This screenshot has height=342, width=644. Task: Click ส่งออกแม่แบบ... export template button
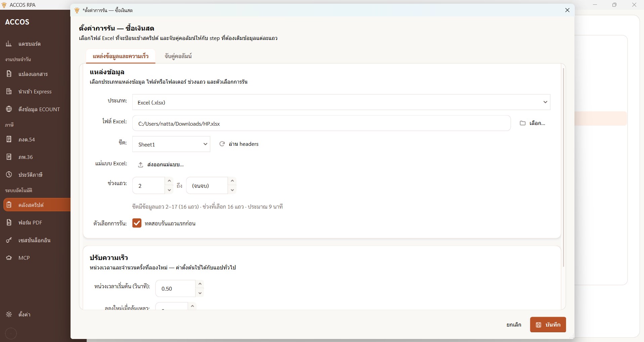(x=161, y=165)
